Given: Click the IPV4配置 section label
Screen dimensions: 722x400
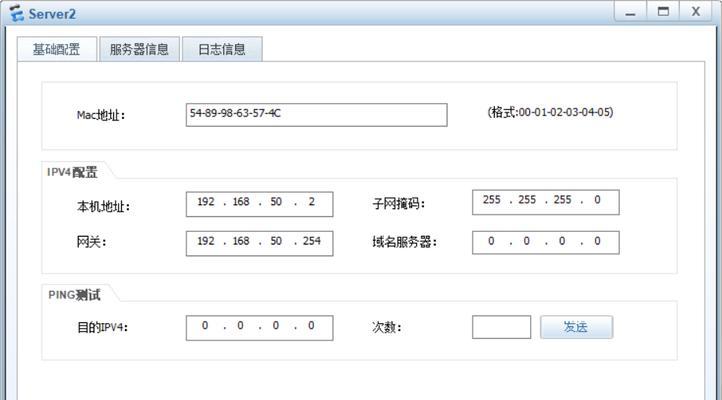Looking at the screenshot, I should point(72,172).
